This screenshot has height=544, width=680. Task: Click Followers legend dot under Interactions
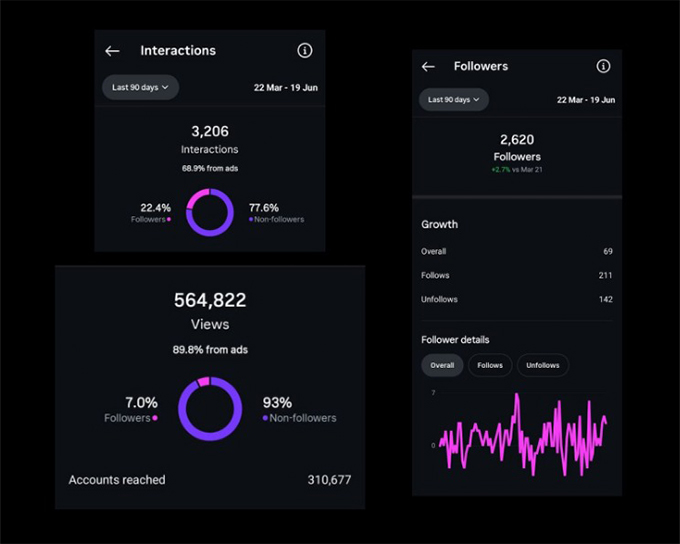click(x=169, y=219)
